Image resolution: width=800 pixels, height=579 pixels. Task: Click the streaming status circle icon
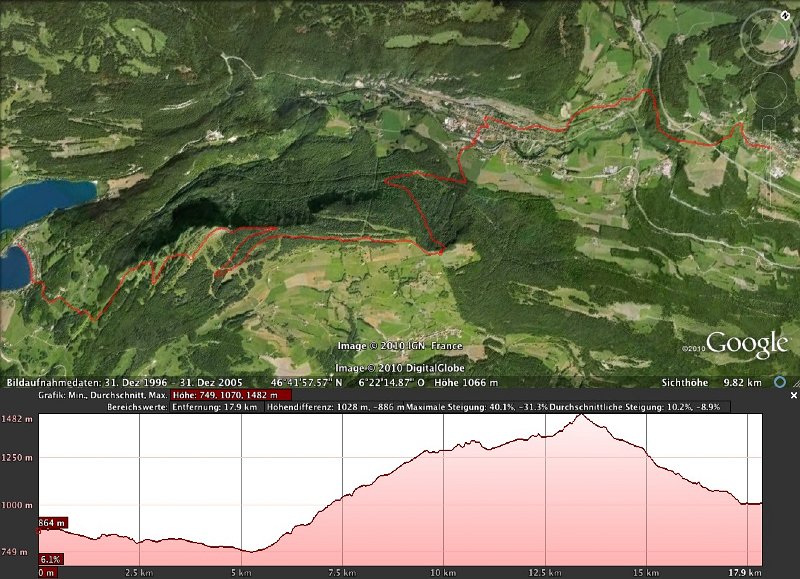pyautogui.click(x=779, y=382)
